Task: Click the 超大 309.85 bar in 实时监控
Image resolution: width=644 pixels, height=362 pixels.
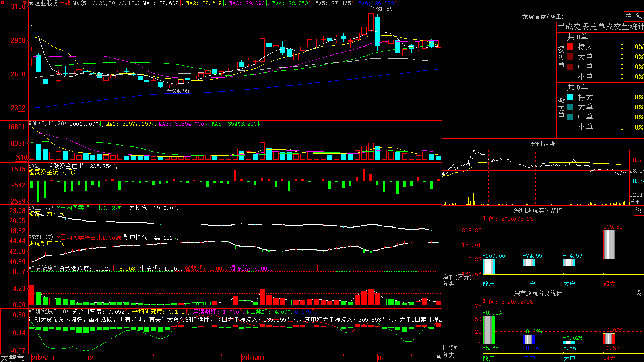Action: 609,245
